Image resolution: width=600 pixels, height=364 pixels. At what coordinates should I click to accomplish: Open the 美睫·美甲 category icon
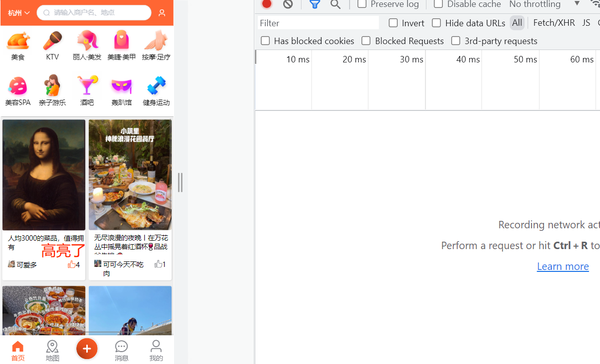click(x=121, y=41)
